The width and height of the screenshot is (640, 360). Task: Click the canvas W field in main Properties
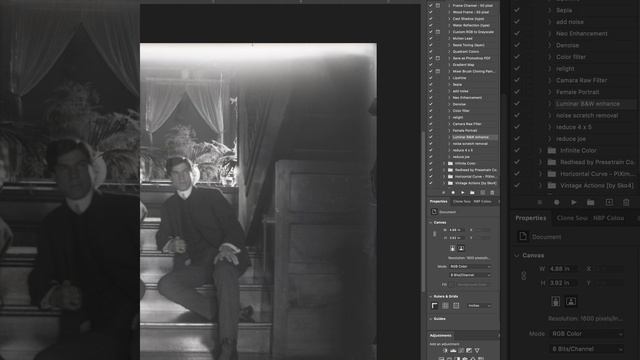(457, 230)
